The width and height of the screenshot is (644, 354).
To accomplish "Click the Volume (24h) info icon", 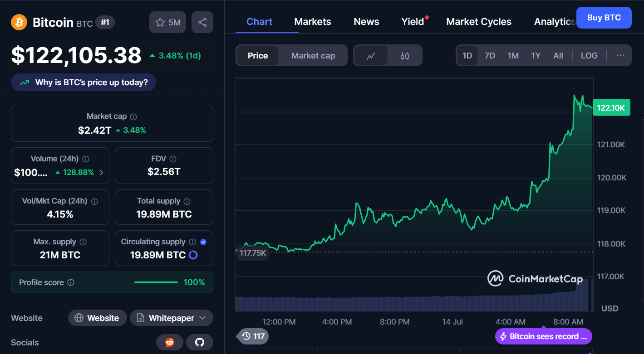I will (x=86, y=159).
